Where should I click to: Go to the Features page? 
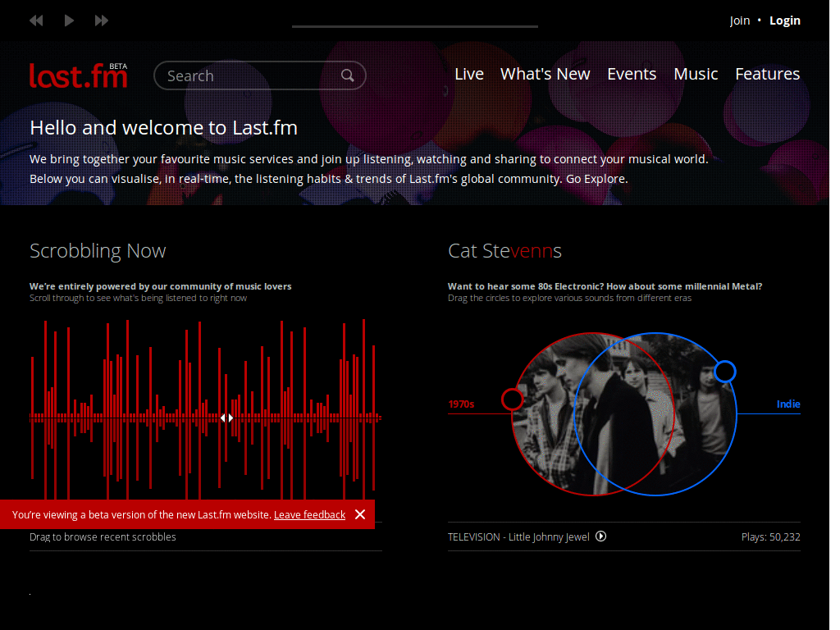(x=766, y=74)
